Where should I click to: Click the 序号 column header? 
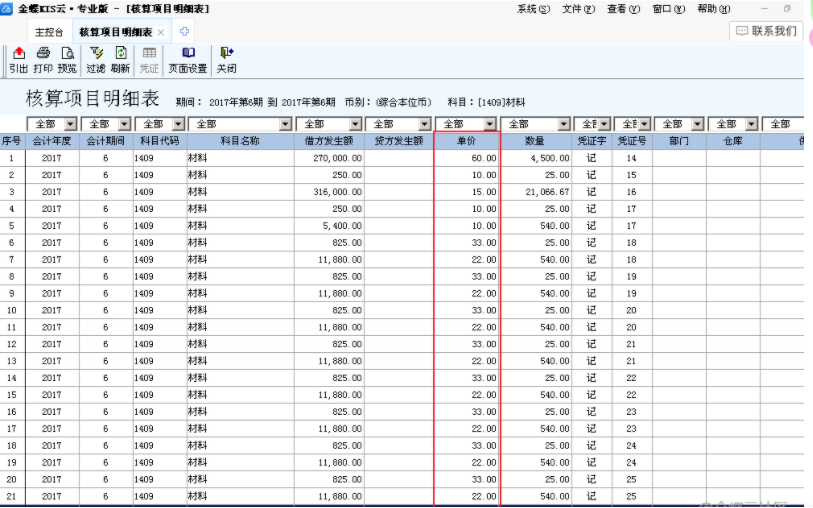coord(11,141)
